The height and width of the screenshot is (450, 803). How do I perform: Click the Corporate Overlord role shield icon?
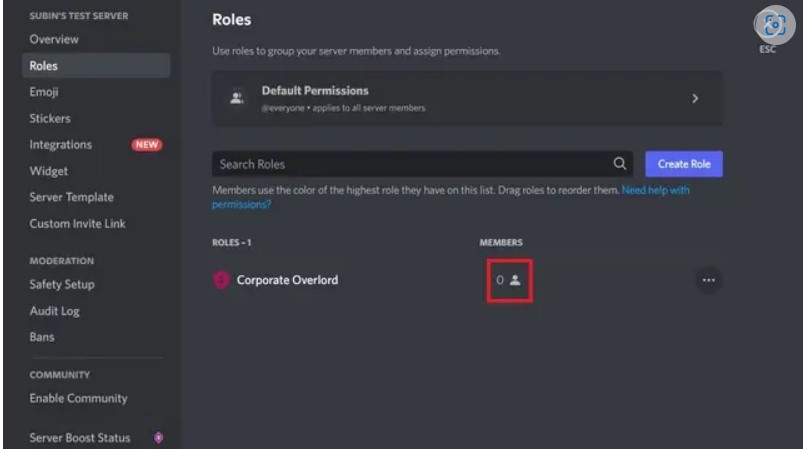click(220, 280)
